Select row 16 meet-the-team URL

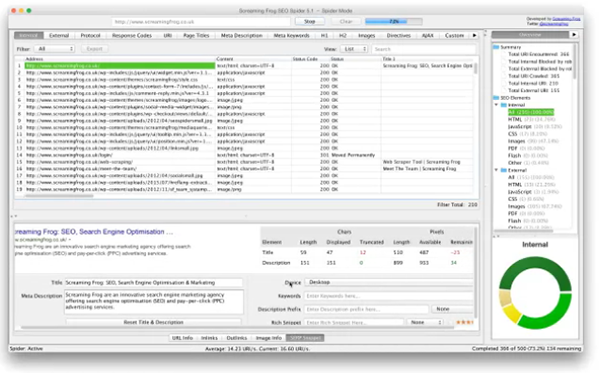coord(245,169)
